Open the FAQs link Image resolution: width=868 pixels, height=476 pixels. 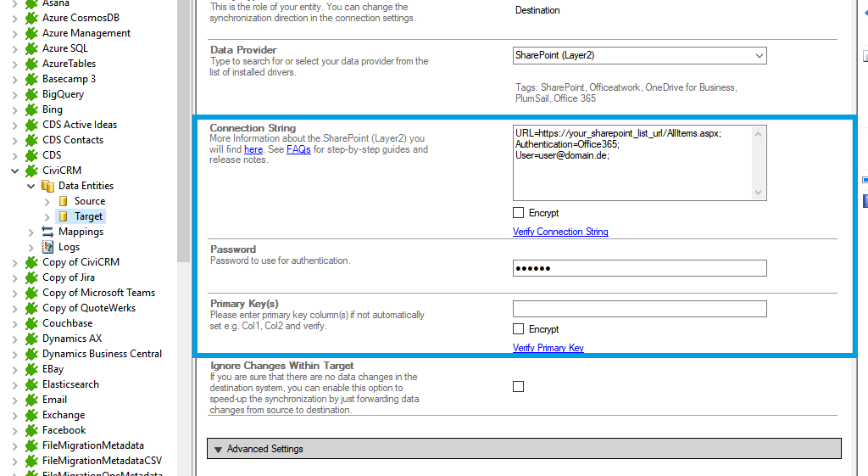coord(298,149)
